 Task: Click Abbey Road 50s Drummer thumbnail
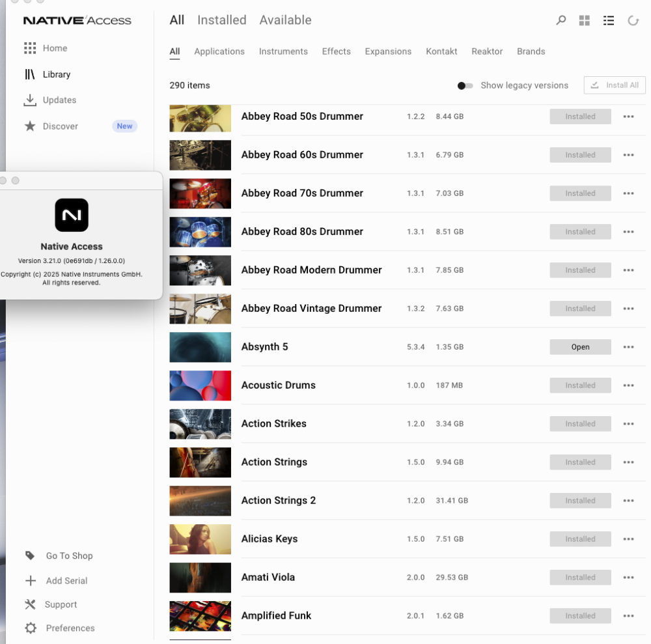[x=200, y=119]
